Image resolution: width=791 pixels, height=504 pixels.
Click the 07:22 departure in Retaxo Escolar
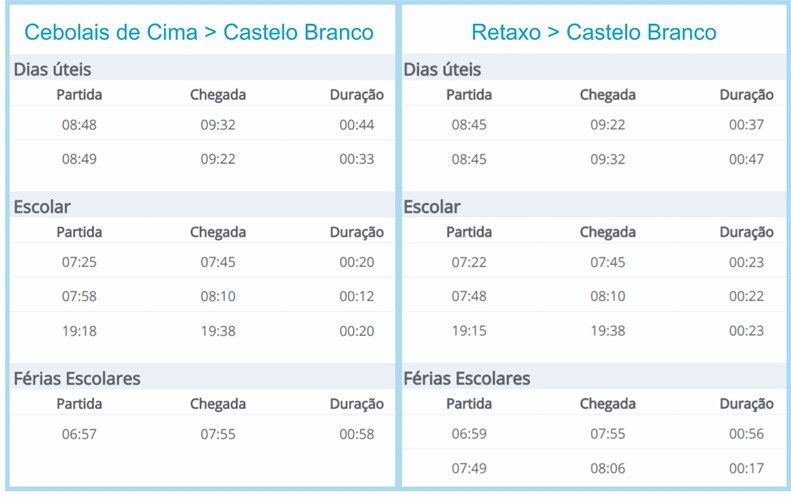[x=469, y=262]
